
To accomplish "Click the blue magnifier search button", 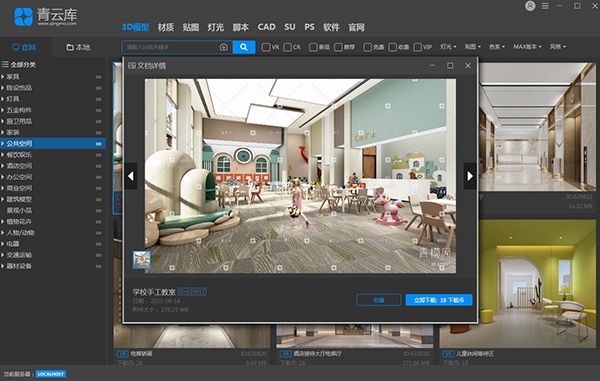I will click(244, 47).
